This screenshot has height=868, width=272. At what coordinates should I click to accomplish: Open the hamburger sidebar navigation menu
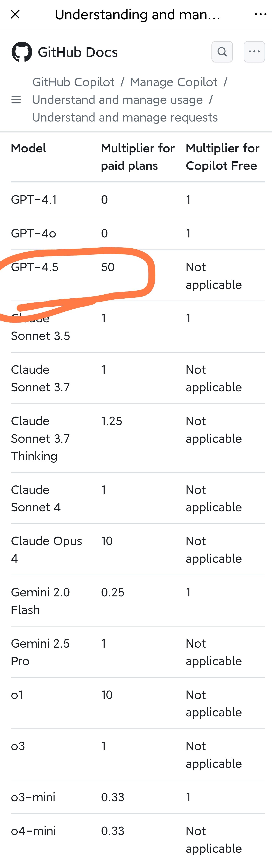pos(16,100)
